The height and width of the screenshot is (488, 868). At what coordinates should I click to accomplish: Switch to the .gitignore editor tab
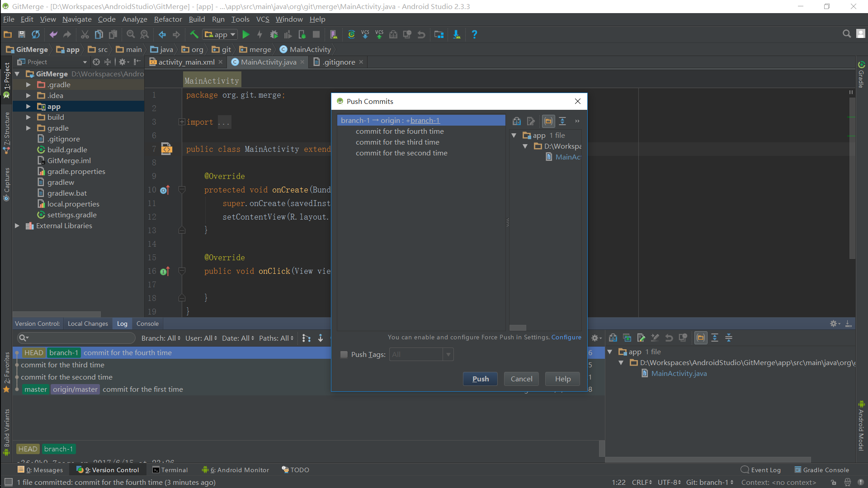339,62
